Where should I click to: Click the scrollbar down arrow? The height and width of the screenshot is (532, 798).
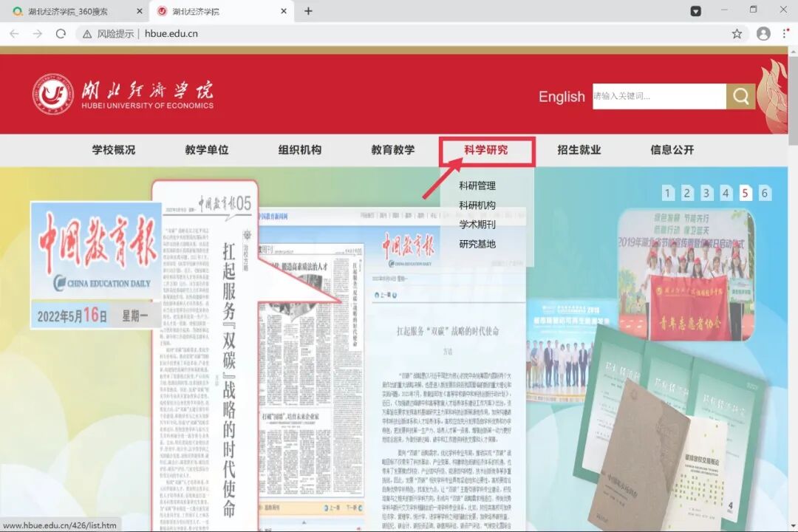793,526
